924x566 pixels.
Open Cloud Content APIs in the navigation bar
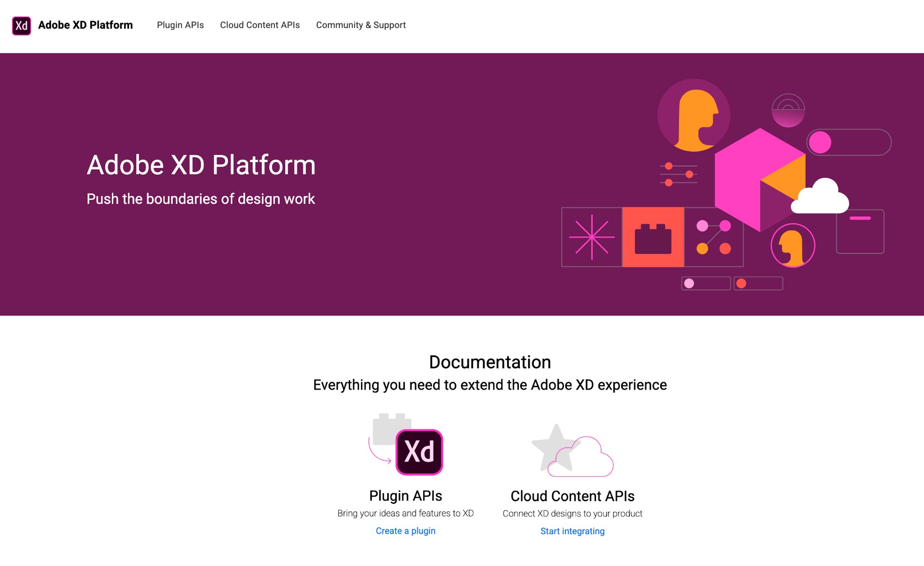260,25
